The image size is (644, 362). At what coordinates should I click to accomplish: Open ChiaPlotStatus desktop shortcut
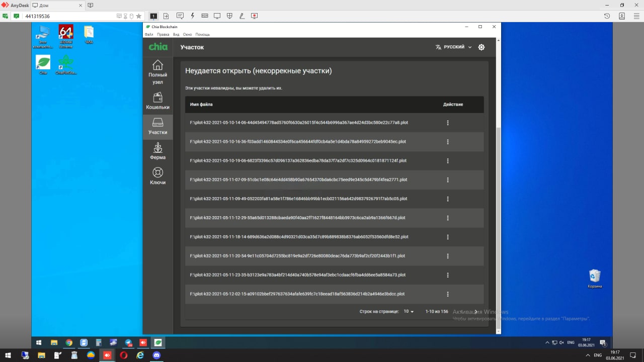(x=66, y=65)
